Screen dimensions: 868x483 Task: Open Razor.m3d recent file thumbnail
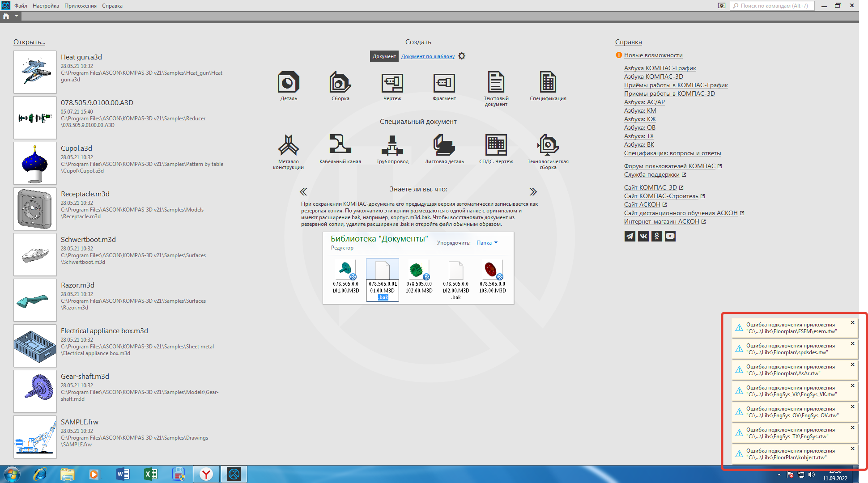point(35,300)
